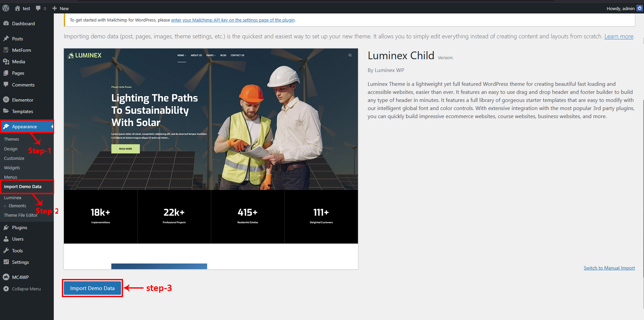This screenshot has width=644, height=320.
Task: Open the Howdy, admin account menu
Action: click(x=620, y=8)
